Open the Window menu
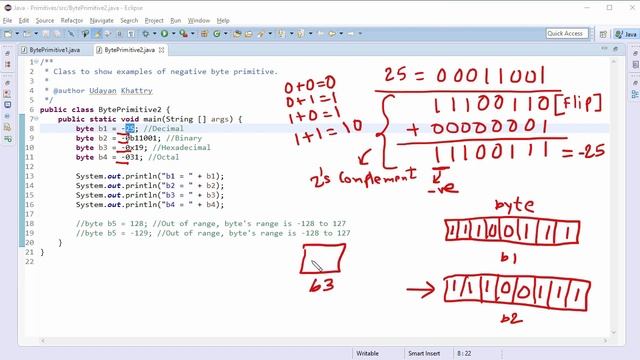Screen dimensions: 640x360 tap(199, 20)
